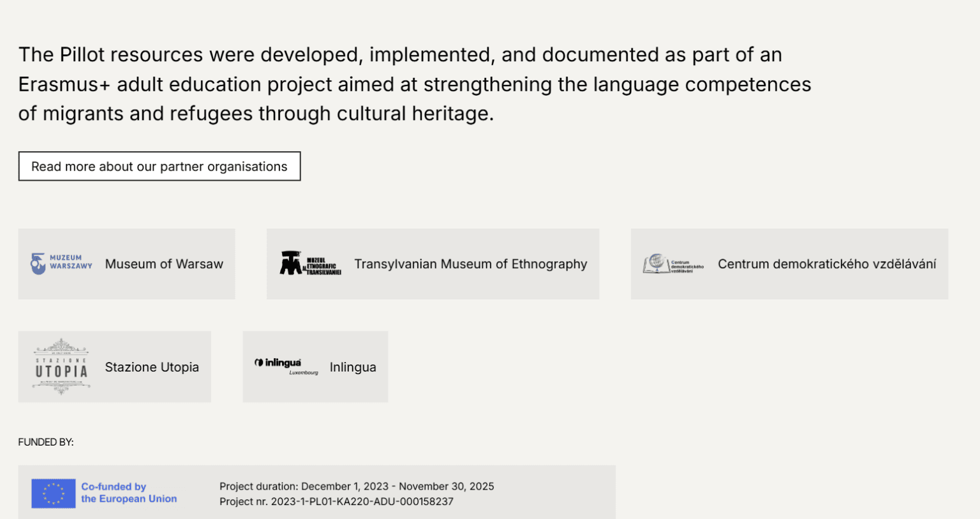Click the Muzeum Warszawy logo
The image size is (980, 519).
tap(61, 263)
